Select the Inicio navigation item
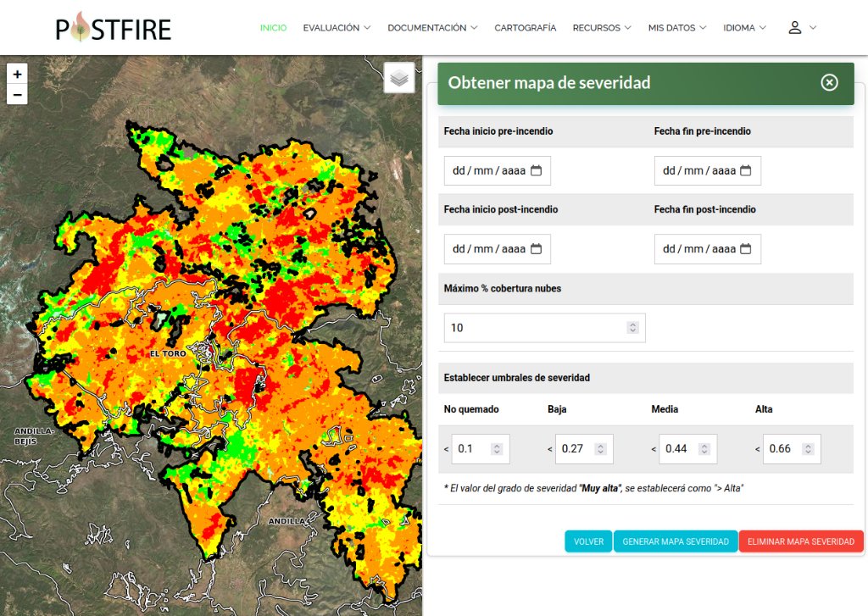 tap(273, 28)
